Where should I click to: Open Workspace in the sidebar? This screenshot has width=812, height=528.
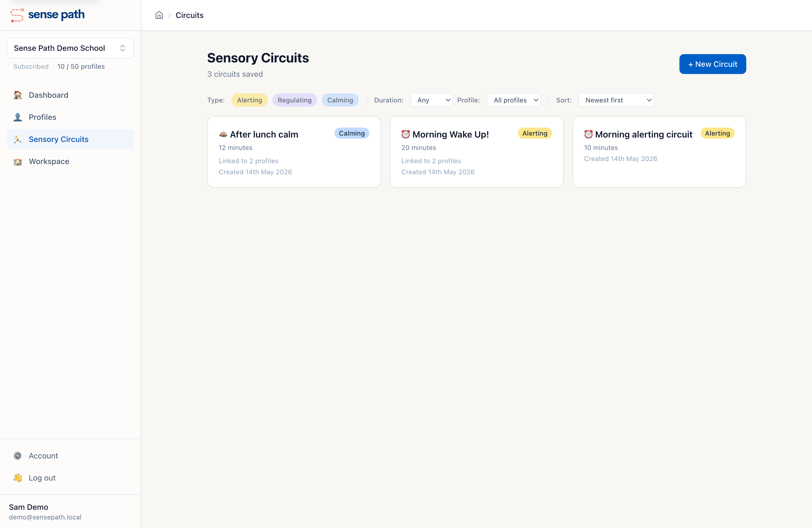pos(70,161)
